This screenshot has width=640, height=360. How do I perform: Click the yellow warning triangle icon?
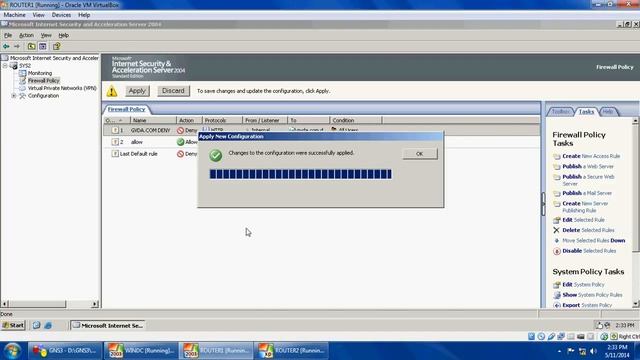tap(112, 91)
